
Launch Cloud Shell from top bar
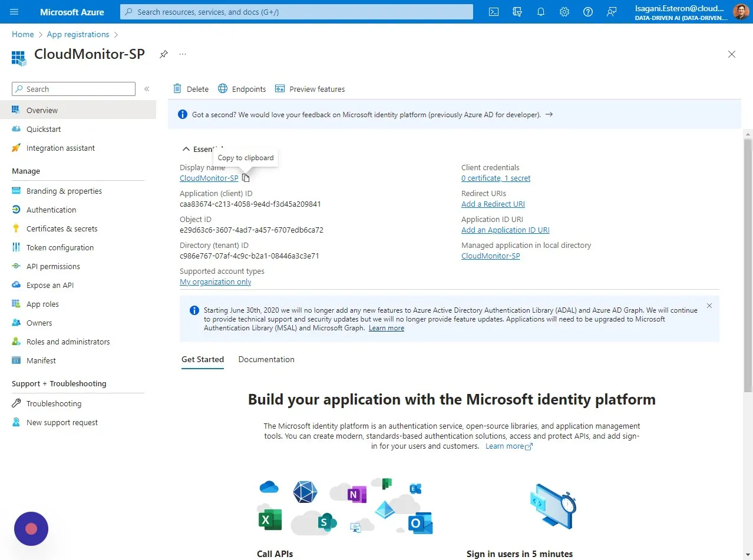coord(494,12)
